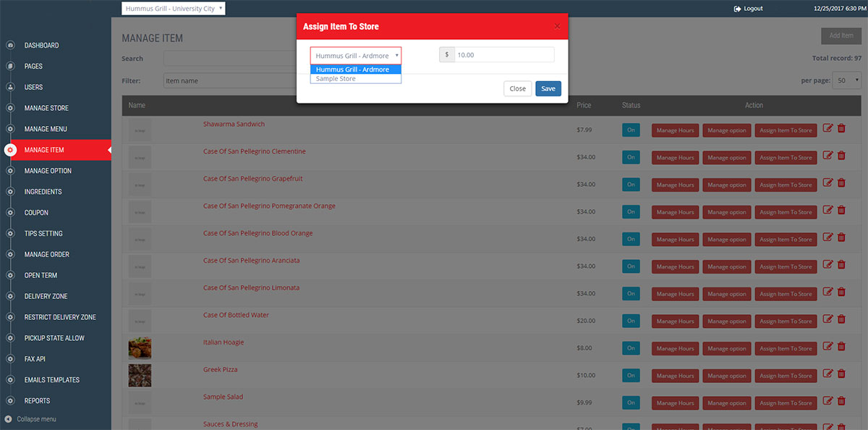The width and height of the screenshot is (868, 430).
Task: Click the Ingredients gear icon
Action: tap(10, 192)
